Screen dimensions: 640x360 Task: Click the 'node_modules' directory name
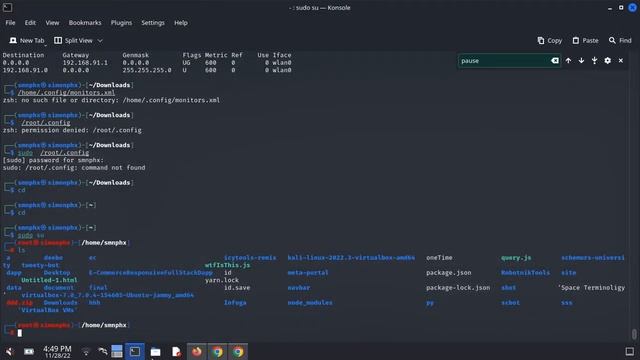310,303
